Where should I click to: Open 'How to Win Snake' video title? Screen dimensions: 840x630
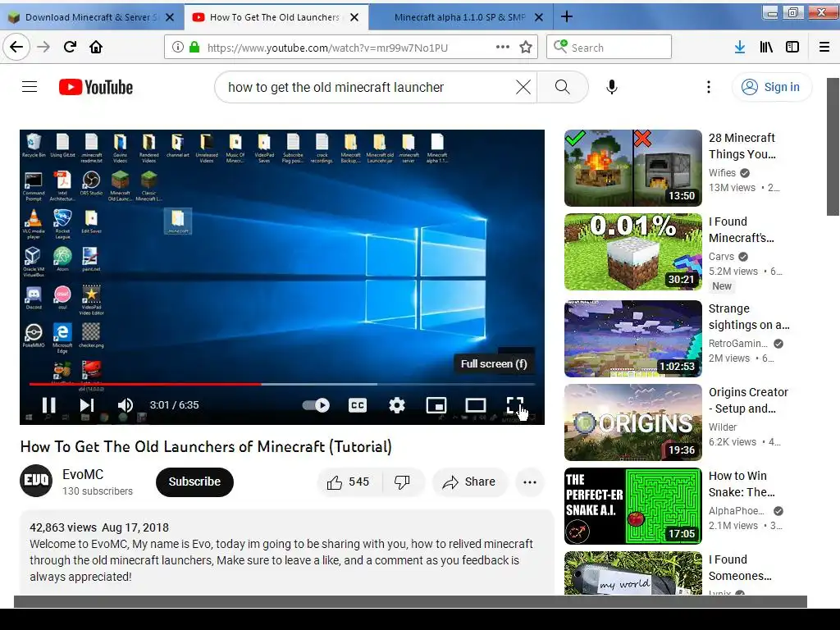[742, 484]
